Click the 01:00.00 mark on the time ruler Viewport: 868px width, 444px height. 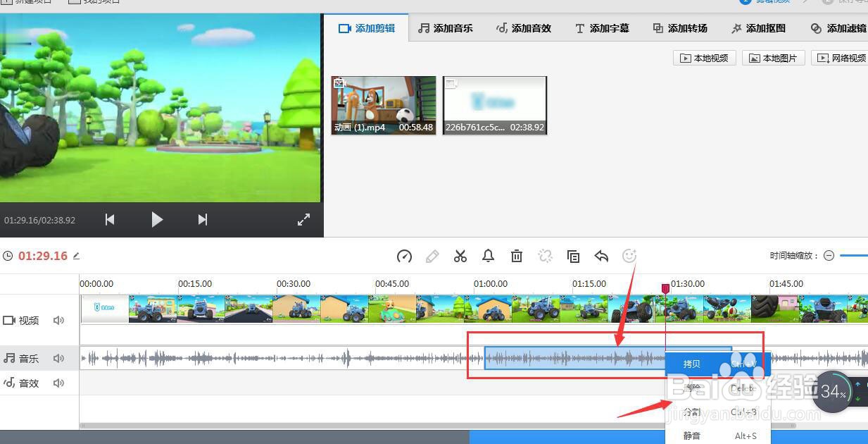(491, 284)
